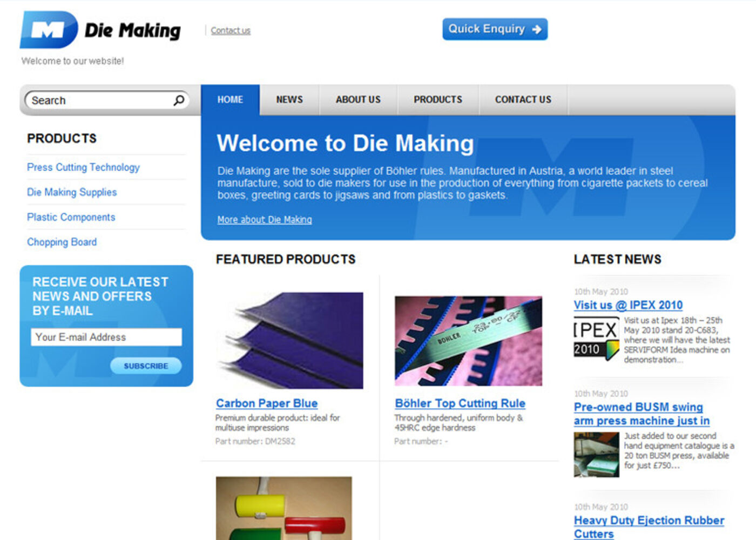756x540 pixels.
Task: Click inside the e-mail address field
Action: [x=106, y=337]
